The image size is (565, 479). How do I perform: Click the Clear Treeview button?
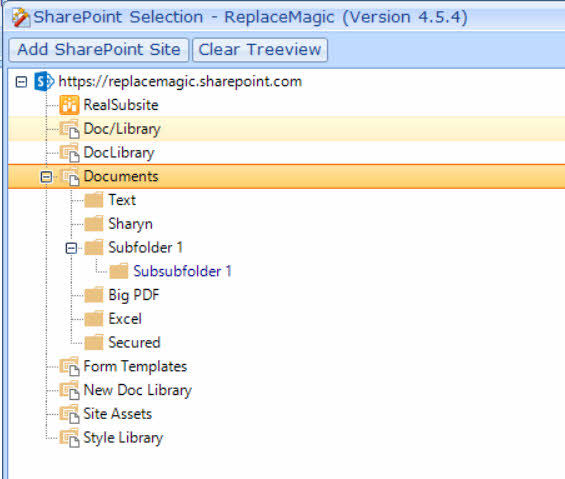pyautogui.click(x=260, y=50)
